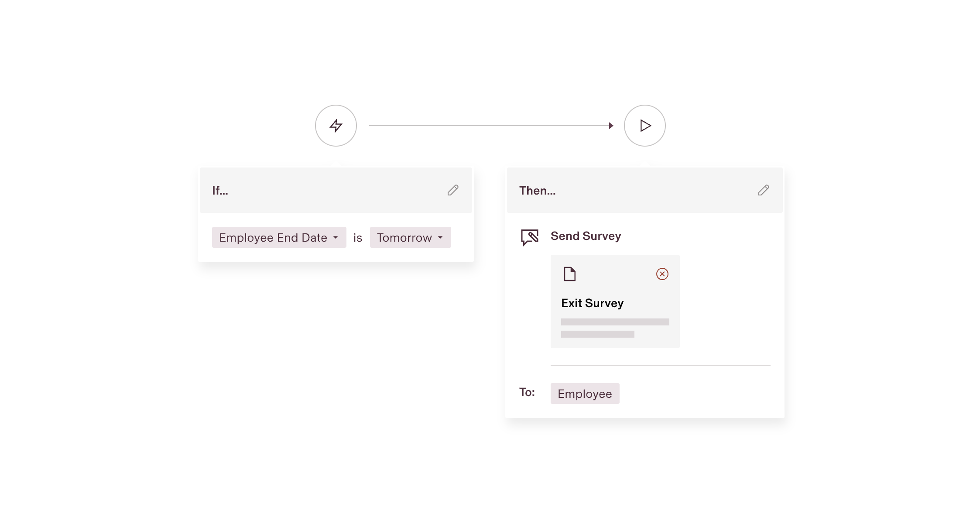Expand the Employee recipient selector
The width and height of the screenshot is (980, 520).
point(585,393)
